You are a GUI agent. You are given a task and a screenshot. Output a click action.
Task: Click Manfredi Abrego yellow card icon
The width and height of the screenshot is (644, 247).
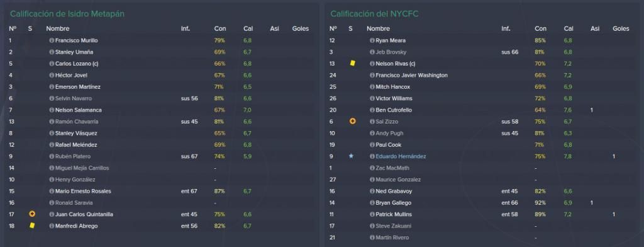(x=31, y=226)
